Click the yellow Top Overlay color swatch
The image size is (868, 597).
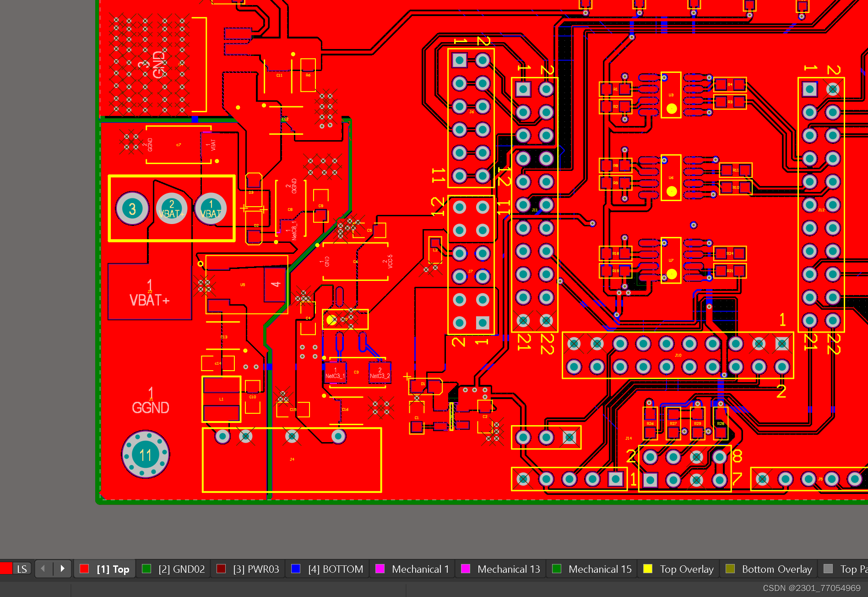click(648, 569)
